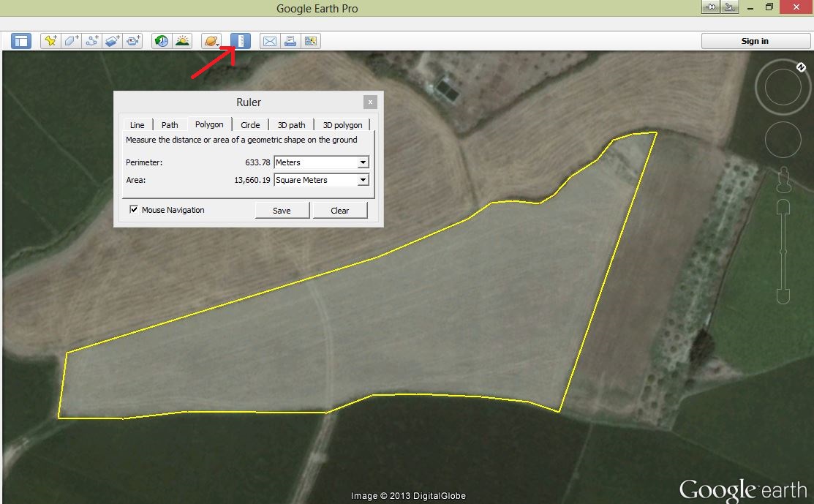This screenshot has height=504, width=814.
Task: Add a placemark with pushpin icon
Action: [x=50, y=41]
